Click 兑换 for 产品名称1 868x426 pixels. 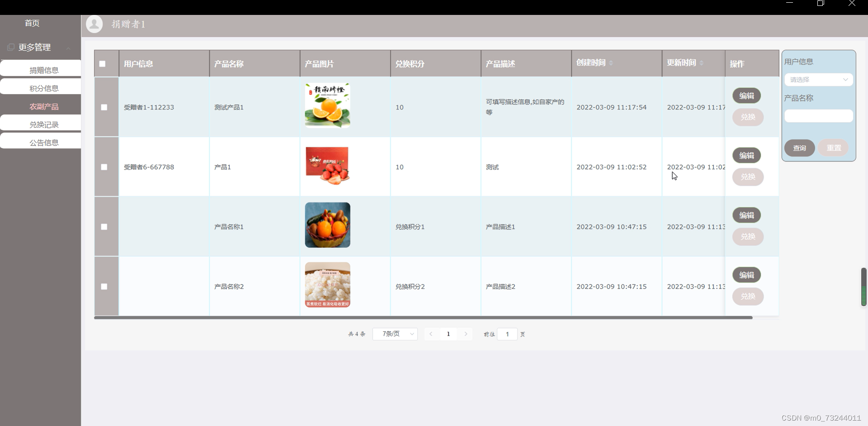point(748,237)
